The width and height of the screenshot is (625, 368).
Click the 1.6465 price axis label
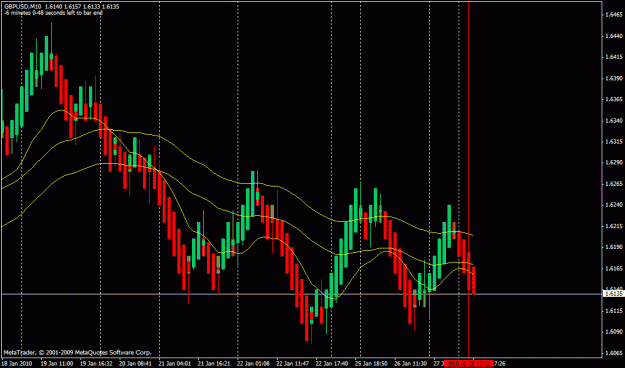[x=614, y=15]
